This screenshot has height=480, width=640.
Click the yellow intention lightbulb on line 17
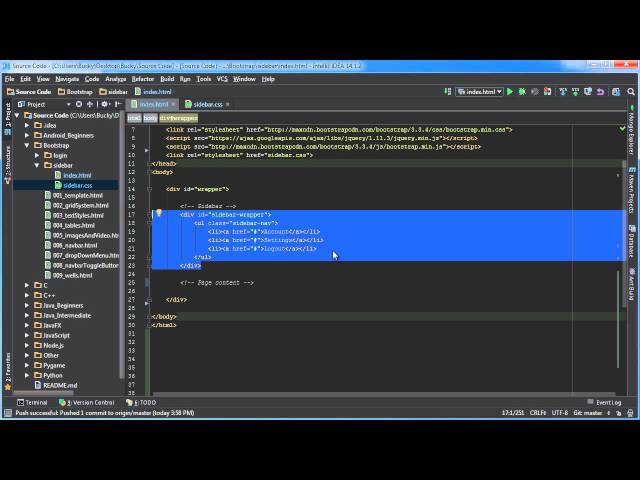click(x=159, y=213)
